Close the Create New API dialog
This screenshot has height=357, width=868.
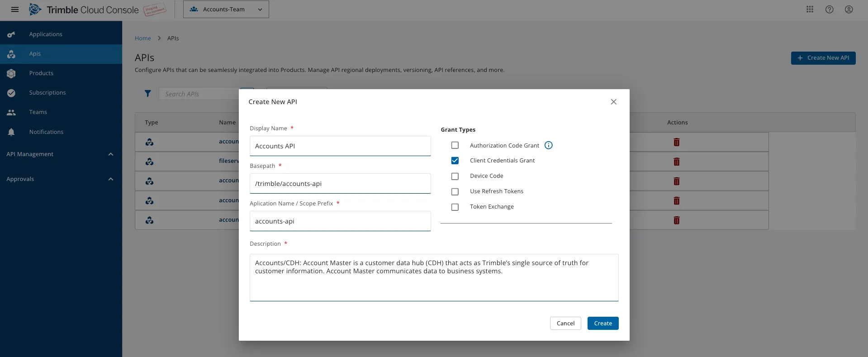[613, 102]
